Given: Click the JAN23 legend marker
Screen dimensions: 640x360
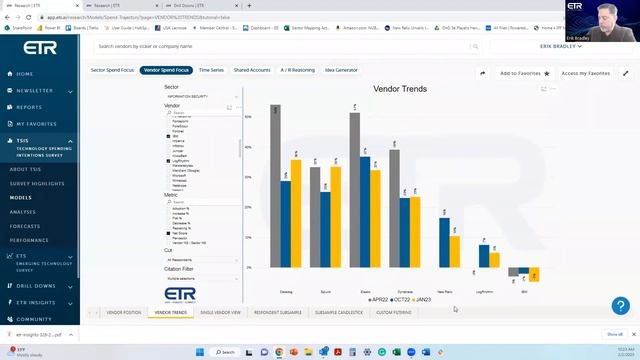Looking at the screenshot, I should click(x=413, y=300).
